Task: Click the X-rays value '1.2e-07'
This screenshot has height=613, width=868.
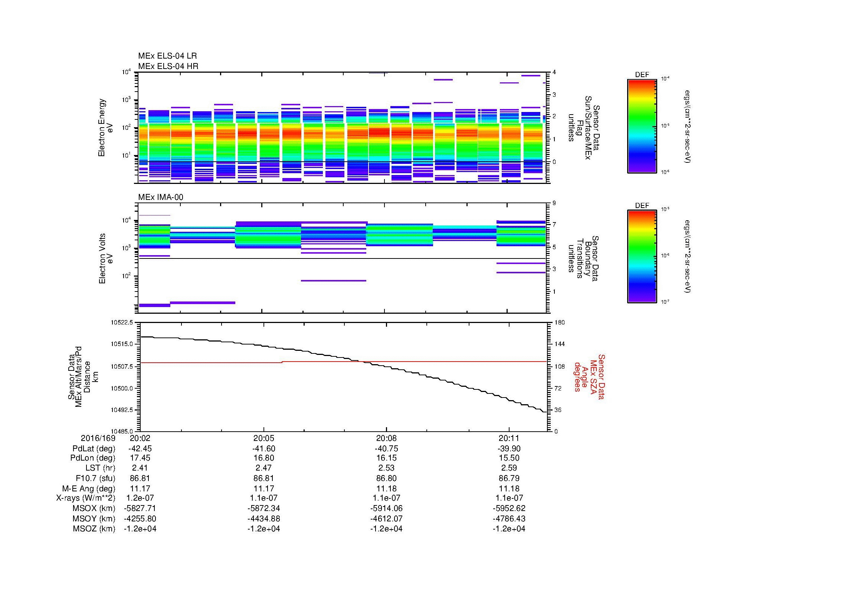Action: [140, 498]
